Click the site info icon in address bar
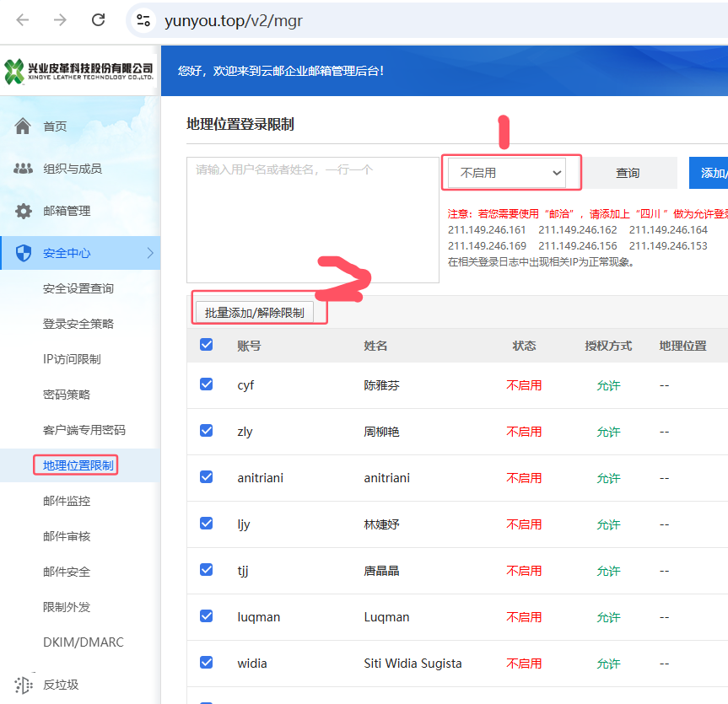Viewport: 728px width, 704px height. (x=143, y=20)
